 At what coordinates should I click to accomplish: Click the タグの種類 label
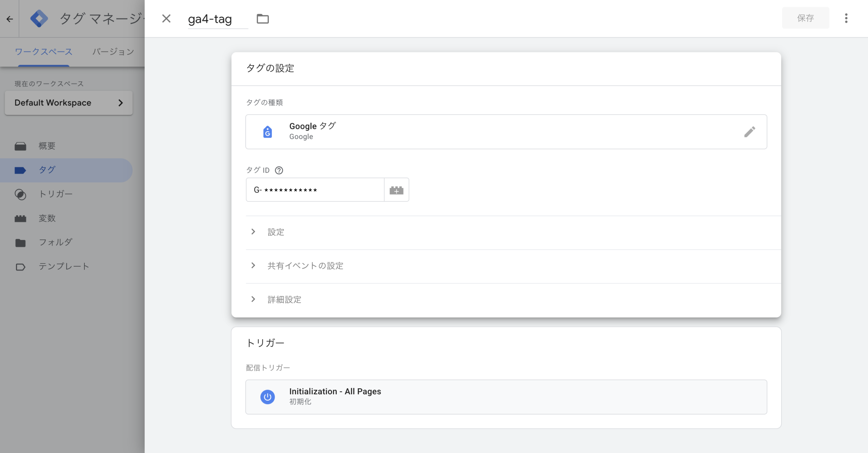264,102
